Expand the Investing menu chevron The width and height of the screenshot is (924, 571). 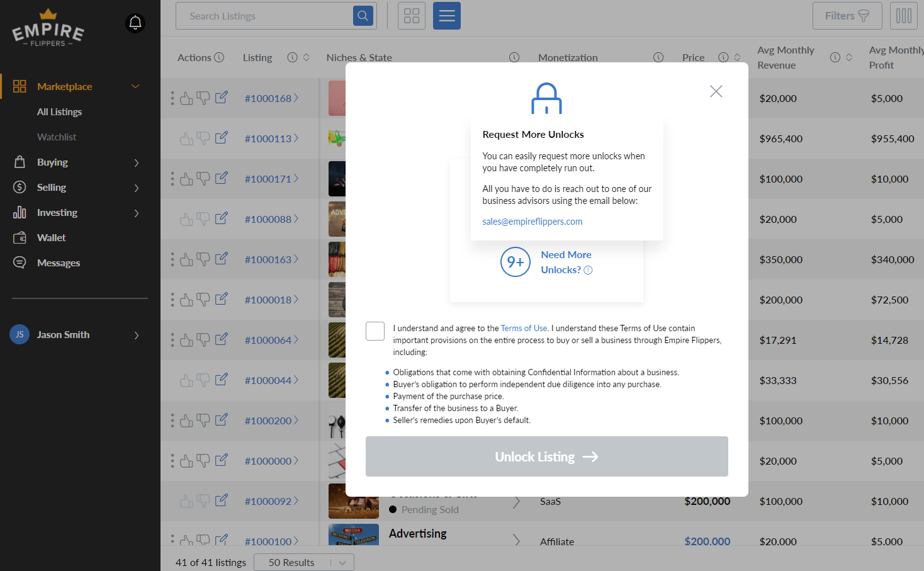pos(137,213)
